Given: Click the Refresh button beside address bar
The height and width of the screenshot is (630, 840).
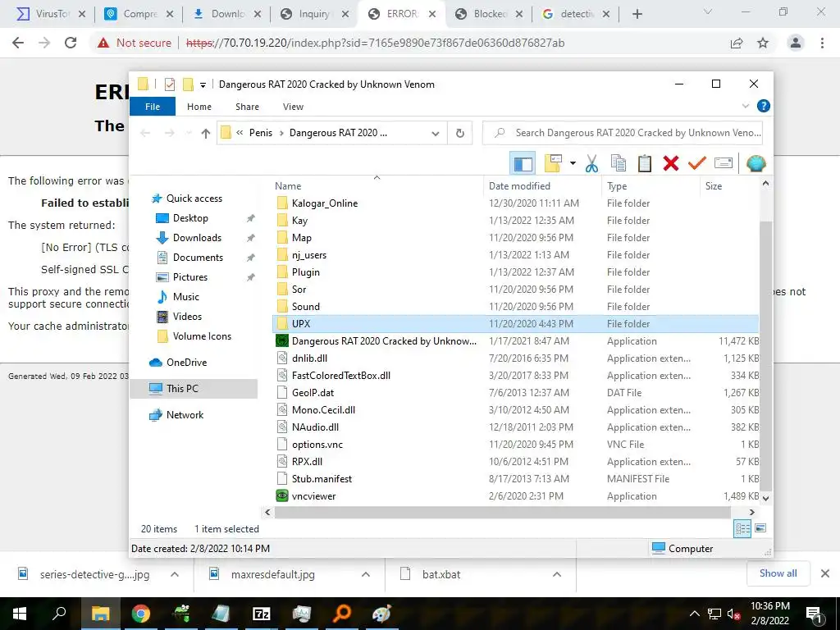Looking at the screenshot, I should coord(459,134).
